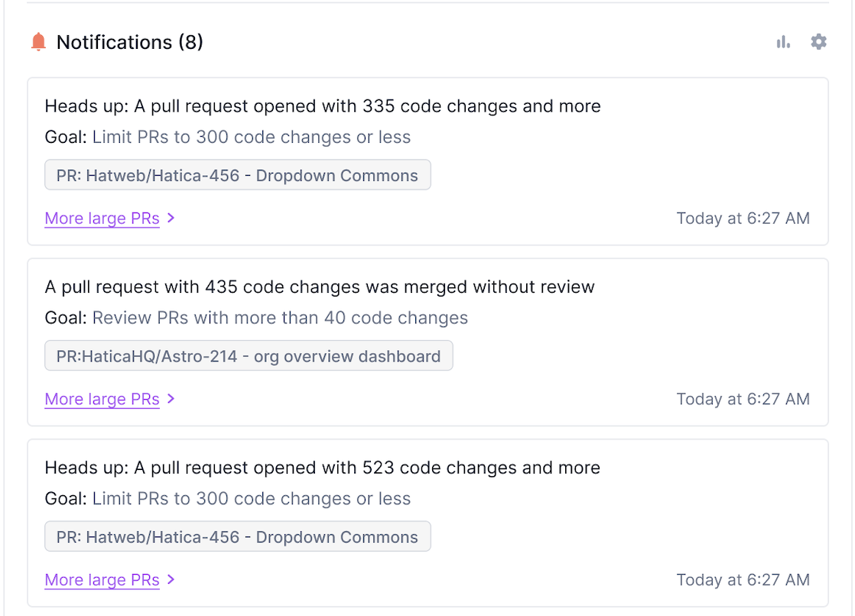
Task: Click the goal text 'Review PRs with more than 40 code changes'
Action: tap(280, 318)
